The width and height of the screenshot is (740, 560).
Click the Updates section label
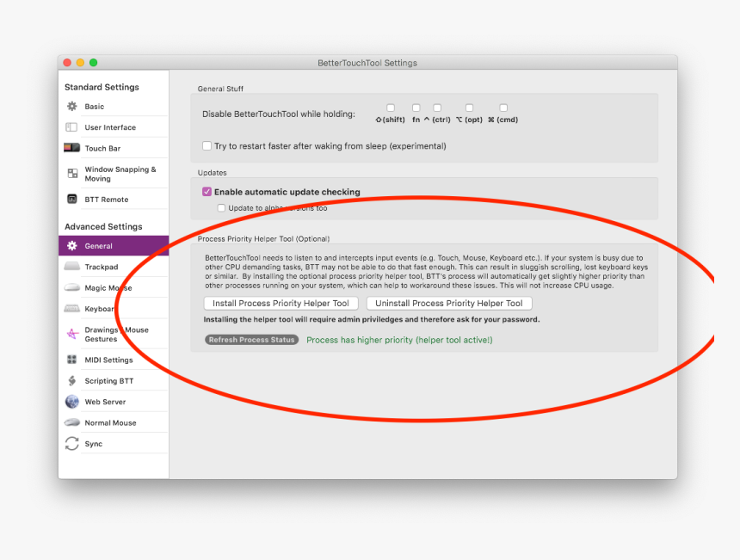click(212, 173)
